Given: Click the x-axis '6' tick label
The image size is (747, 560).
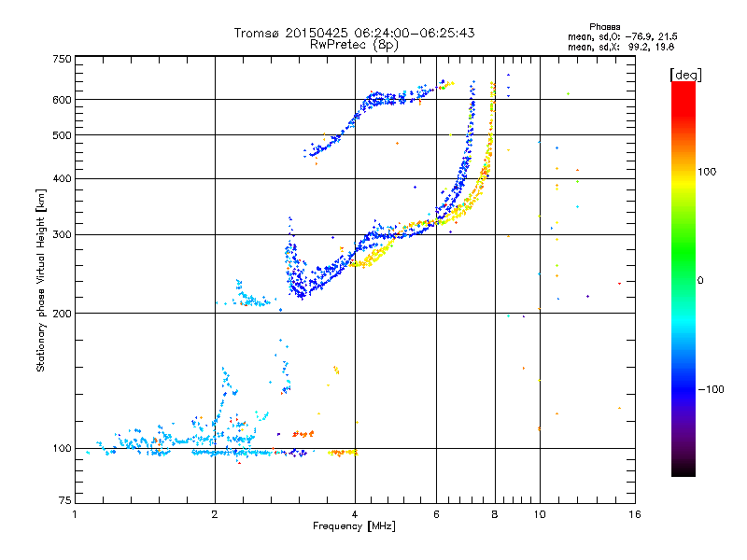Looking at the screenshot, I should click(436, 514).
